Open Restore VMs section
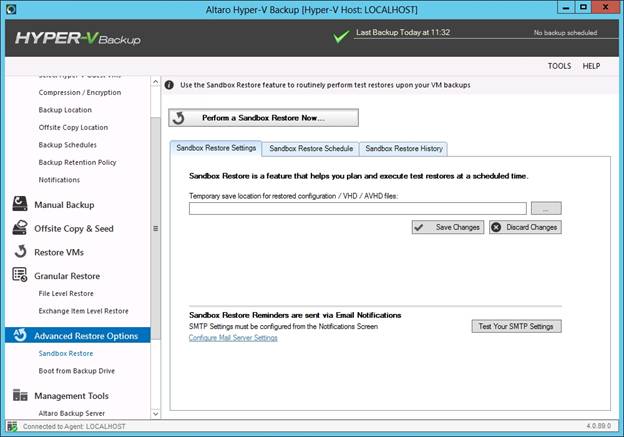 [x=59, y=252]
